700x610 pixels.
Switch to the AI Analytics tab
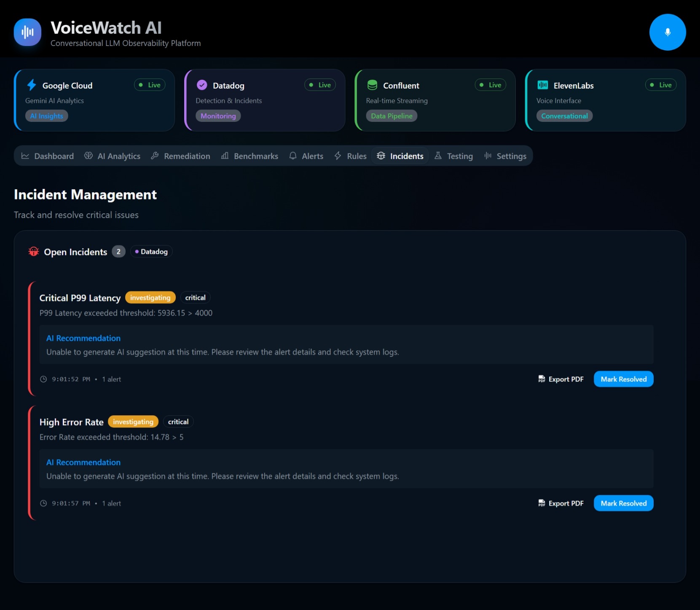pyautogui.click(x=113, y=156)
